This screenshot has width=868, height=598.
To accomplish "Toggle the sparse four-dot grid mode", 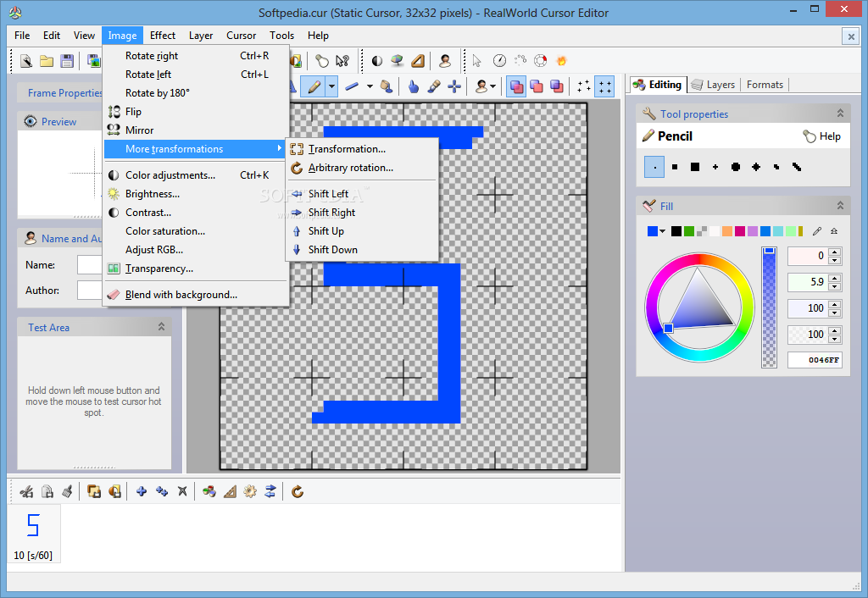I will click(x=584, y=87).
